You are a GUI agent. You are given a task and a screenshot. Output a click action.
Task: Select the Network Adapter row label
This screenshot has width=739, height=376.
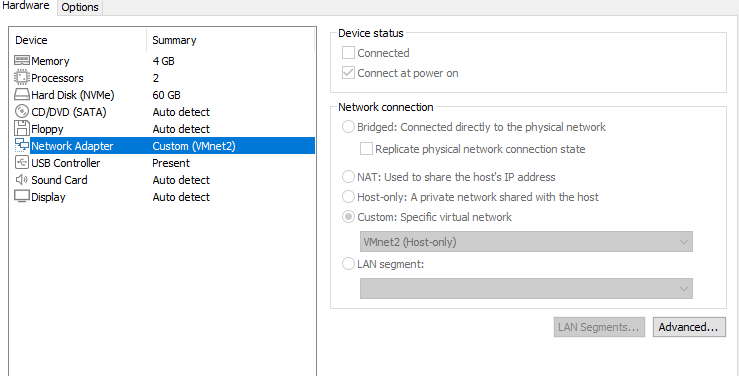click(72, 146)
